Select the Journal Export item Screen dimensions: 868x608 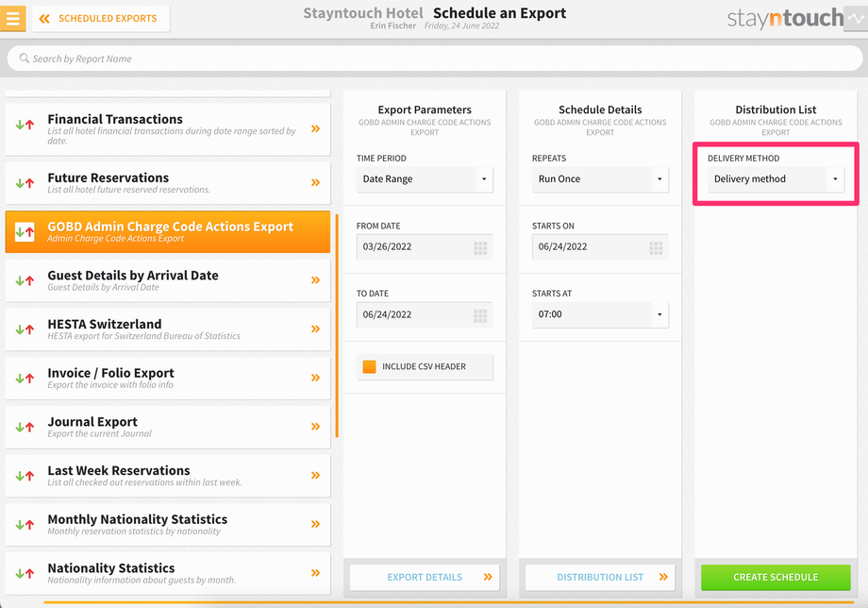click(168, 427)
